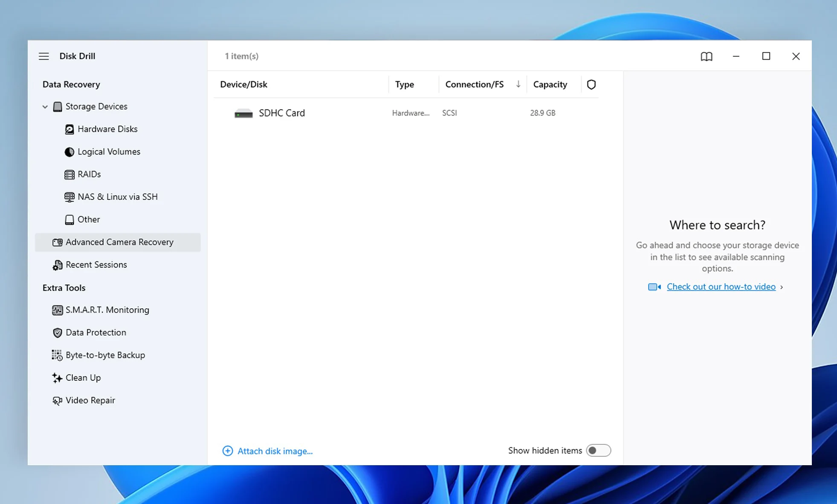Sort by Type column header
The height and width of the screenshot is (504, 837).
[x=404, y=84]
